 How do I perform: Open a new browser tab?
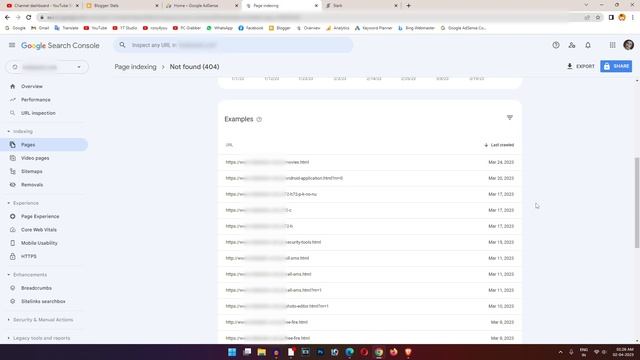408,6
